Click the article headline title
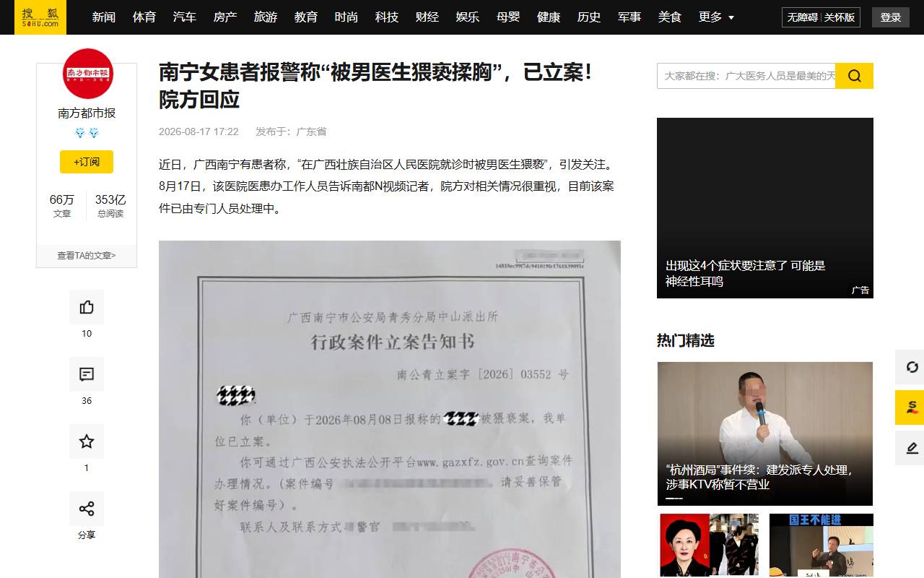 376,86
